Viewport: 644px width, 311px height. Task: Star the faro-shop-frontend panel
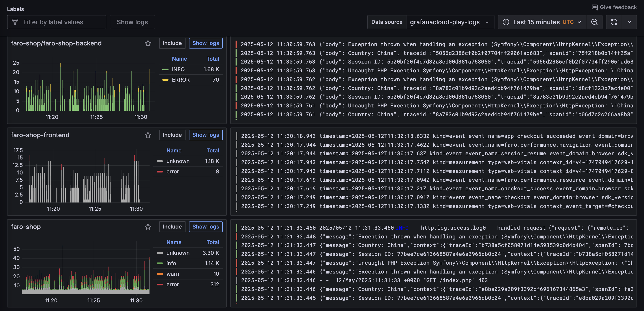coord(148,135)
